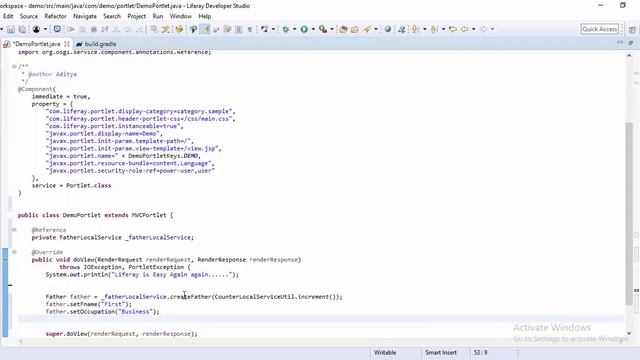Click the Smart Insert status entry
Image resolution: width=640 pixels, height=360 pixels.
pyautogui.click(x=441, y=352)
